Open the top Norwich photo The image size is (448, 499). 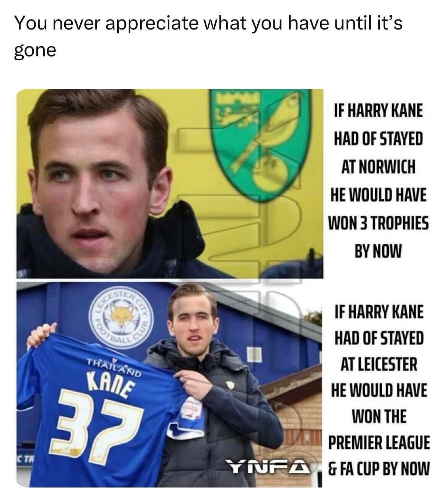pos(170,184)
